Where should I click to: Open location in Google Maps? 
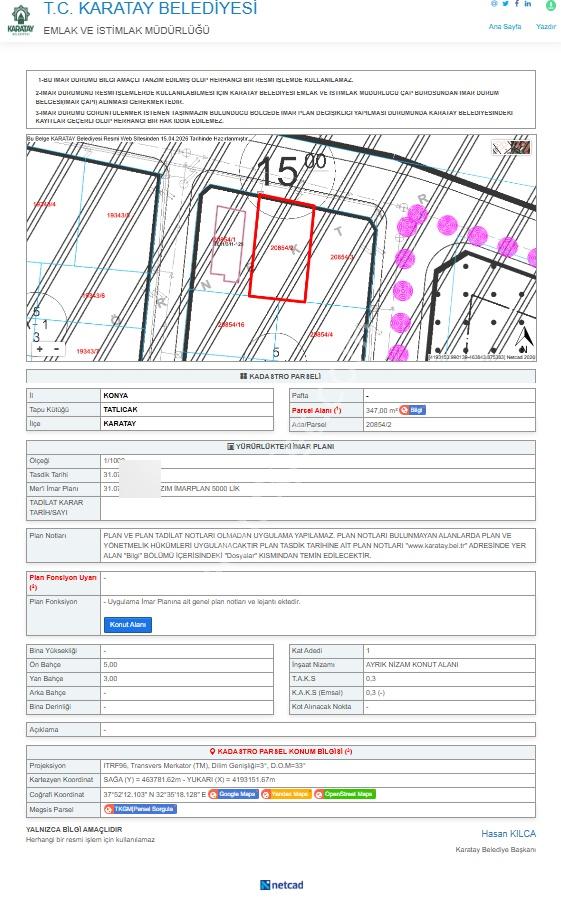(234, 794)
